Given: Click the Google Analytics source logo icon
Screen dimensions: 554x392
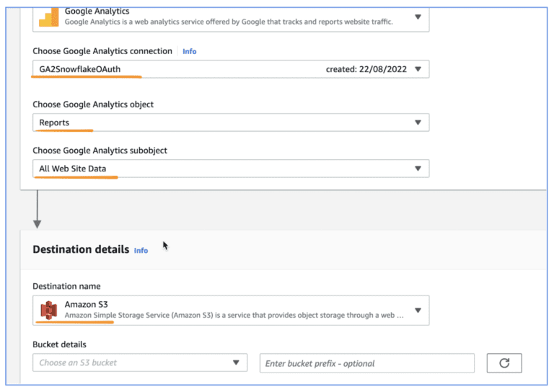Looking at the screenshot, I should [x=49, y=17].
